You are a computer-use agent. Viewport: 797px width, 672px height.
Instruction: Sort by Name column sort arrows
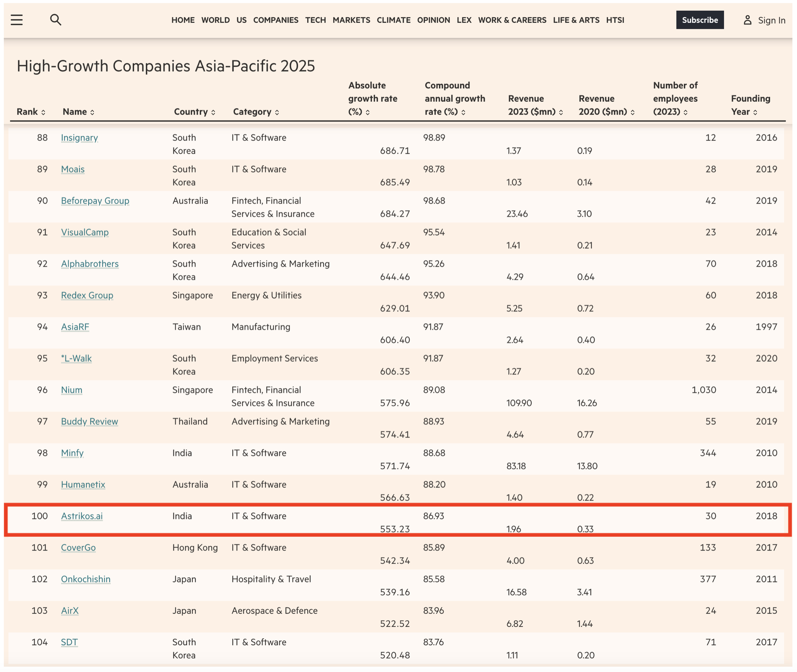click(92, 112)
